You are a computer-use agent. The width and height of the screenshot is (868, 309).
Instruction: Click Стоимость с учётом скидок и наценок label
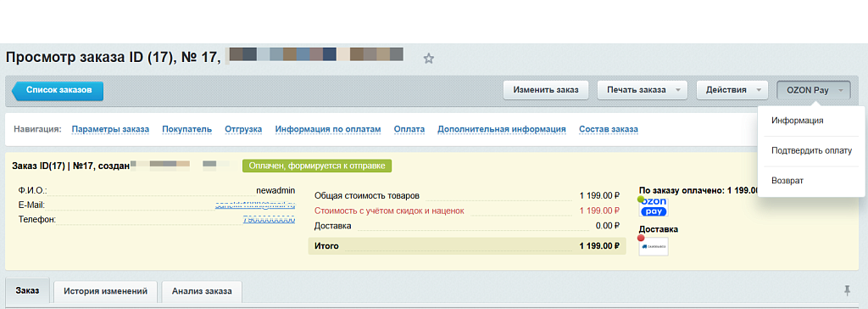[389, 211]
